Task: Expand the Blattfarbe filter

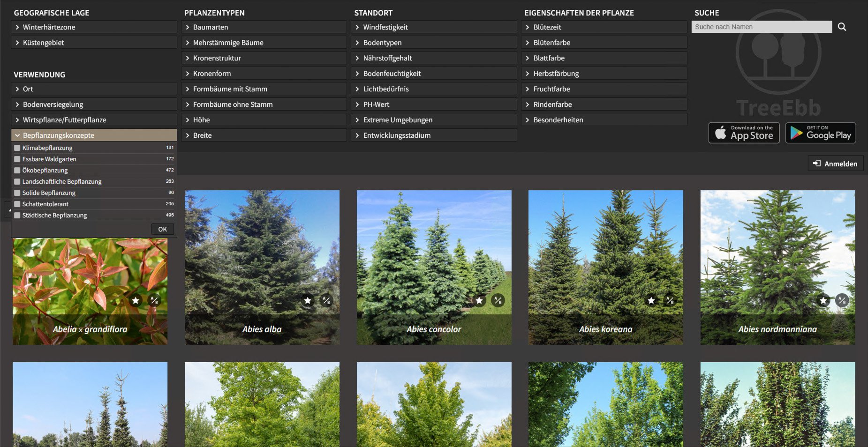Action: point(604,58)
